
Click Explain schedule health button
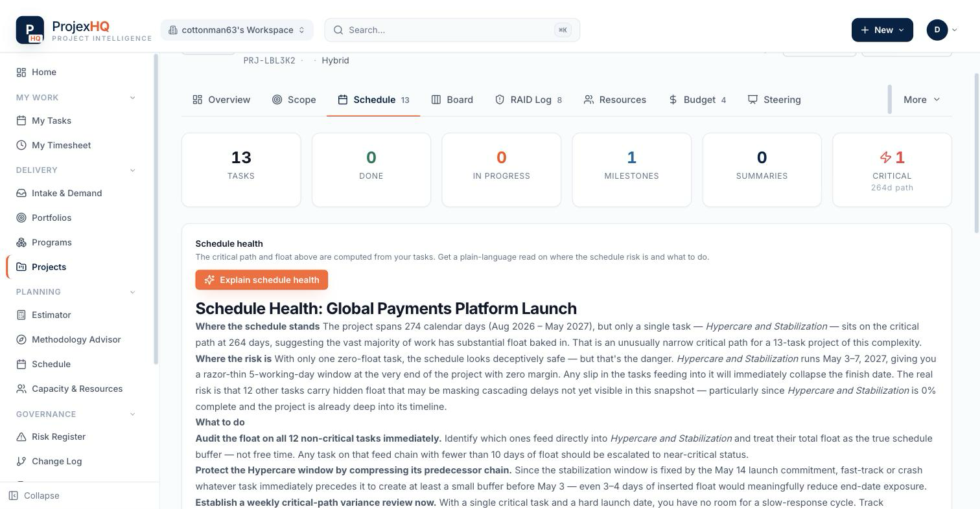[x=262, y=280]
